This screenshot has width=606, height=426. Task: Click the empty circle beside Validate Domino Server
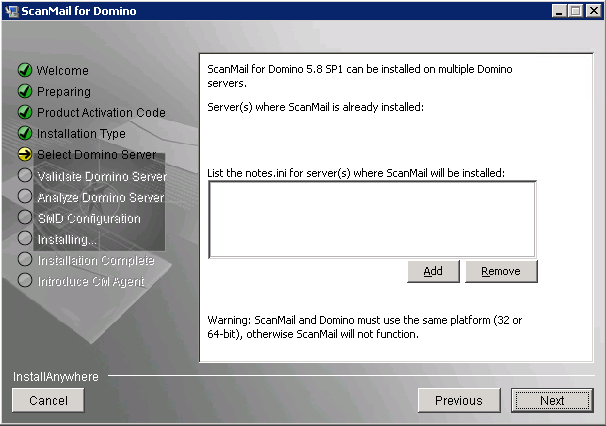tap(25, 176)
